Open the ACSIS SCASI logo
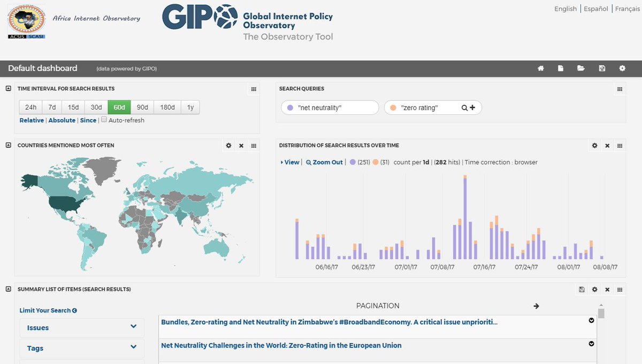Viewport: 642px width, 364px height. (27, 22)
